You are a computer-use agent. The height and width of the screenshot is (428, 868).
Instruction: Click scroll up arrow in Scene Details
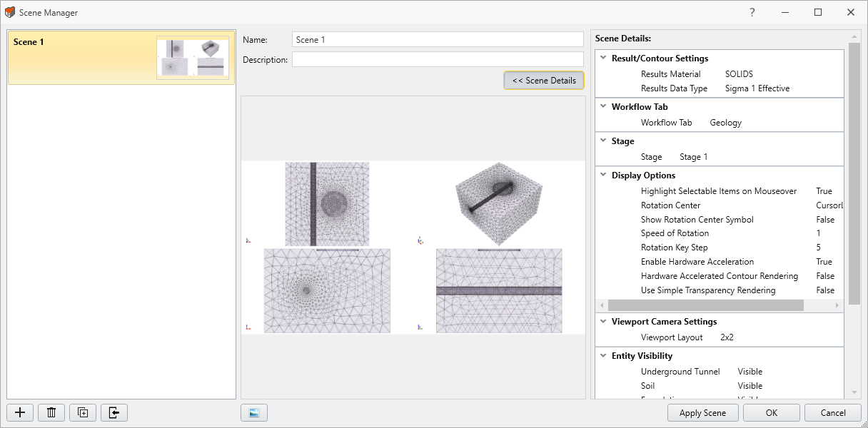click(x=854, y=36)
